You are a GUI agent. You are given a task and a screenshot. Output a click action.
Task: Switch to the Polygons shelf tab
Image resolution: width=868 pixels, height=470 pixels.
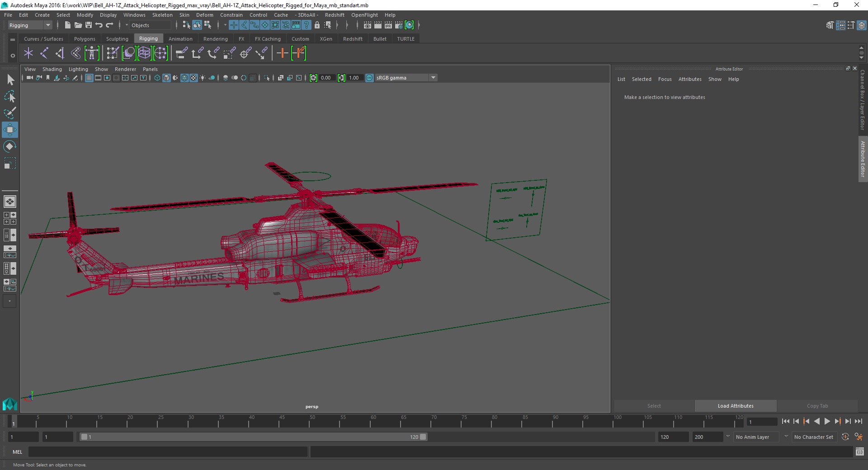pos(85,39)
